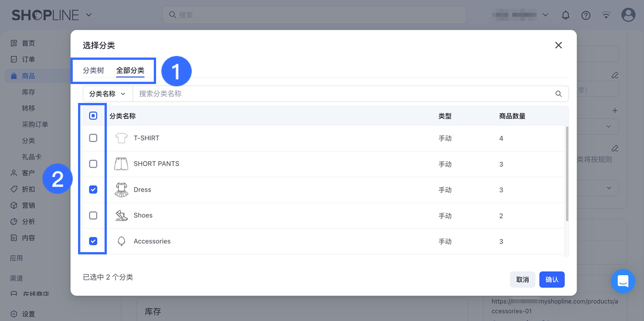The image size is (644, 321).
Task: Switch to the 分类树 tab
Action: [93, 70]
